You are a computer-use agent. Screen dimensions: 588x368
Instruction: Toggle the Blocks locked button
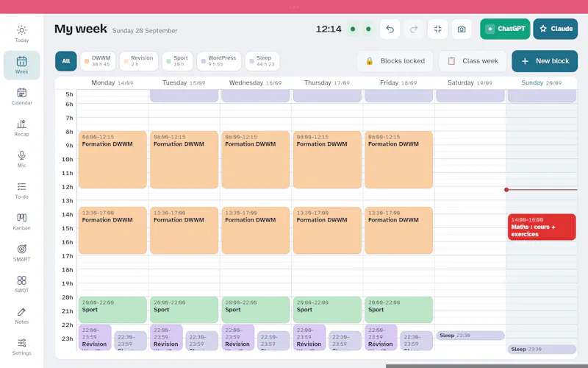[395, 61]
